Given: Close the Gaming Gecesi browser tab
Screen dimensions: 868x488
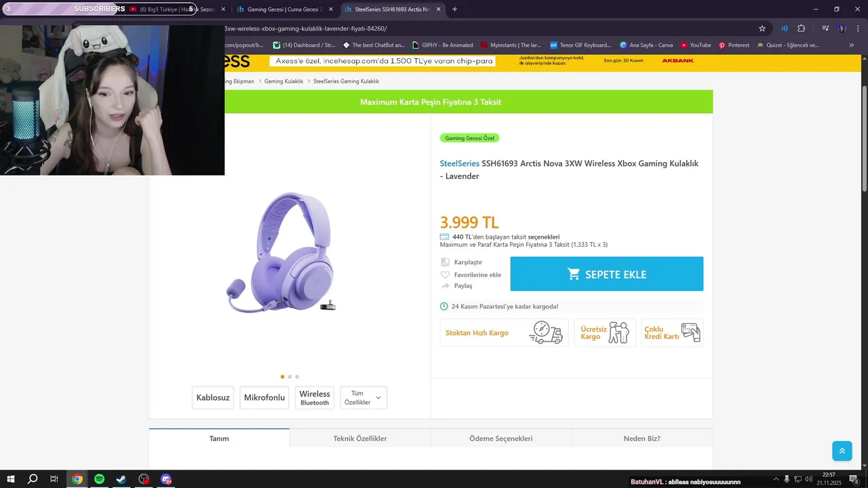Looking at the screenshot, I should (330, 9).
